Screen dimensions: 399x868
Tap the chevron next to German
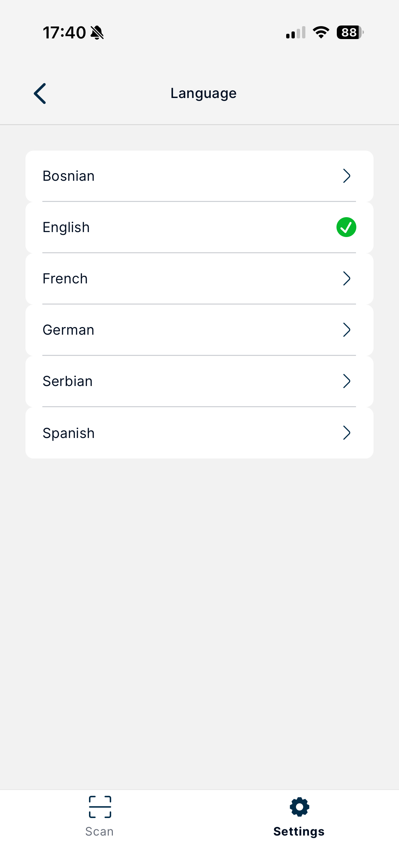347,330
